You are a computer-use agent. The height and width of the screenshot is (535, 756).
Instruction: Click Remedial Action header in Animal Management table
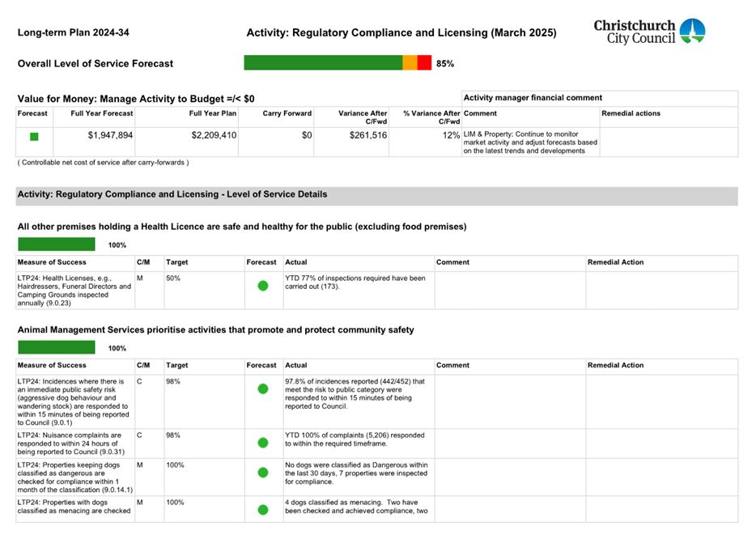(x=615, y=365)
